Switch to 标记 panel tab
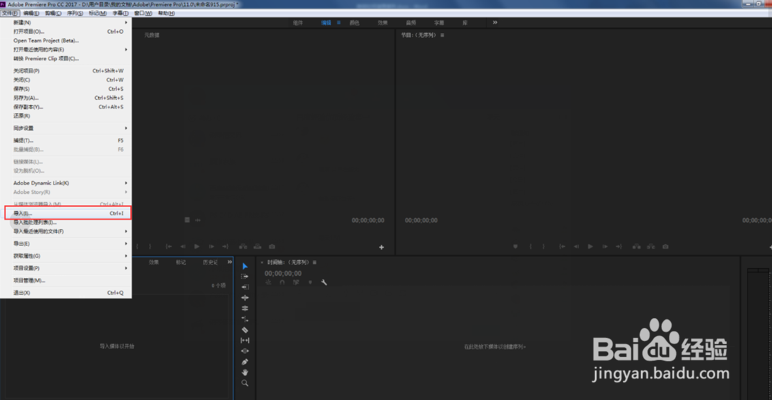772x400 pixels. [x=181, y=262]
